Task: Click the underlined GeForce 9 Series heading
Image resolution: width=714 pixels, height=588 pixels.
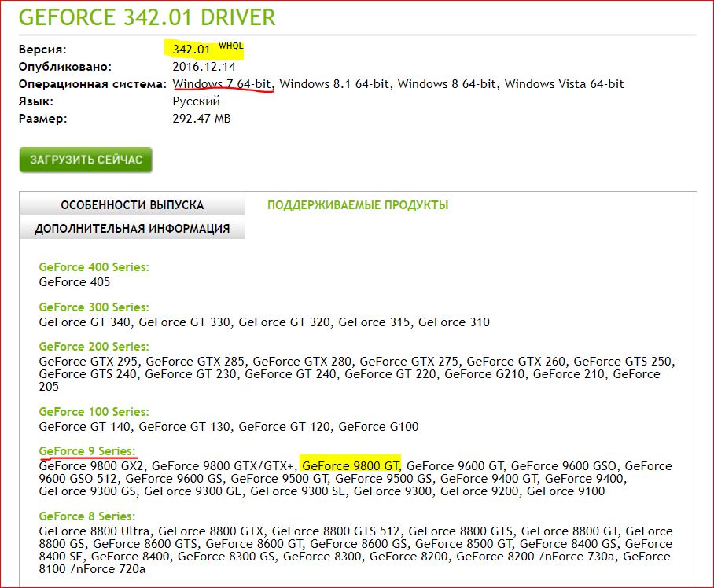Action: pos(86,451)
